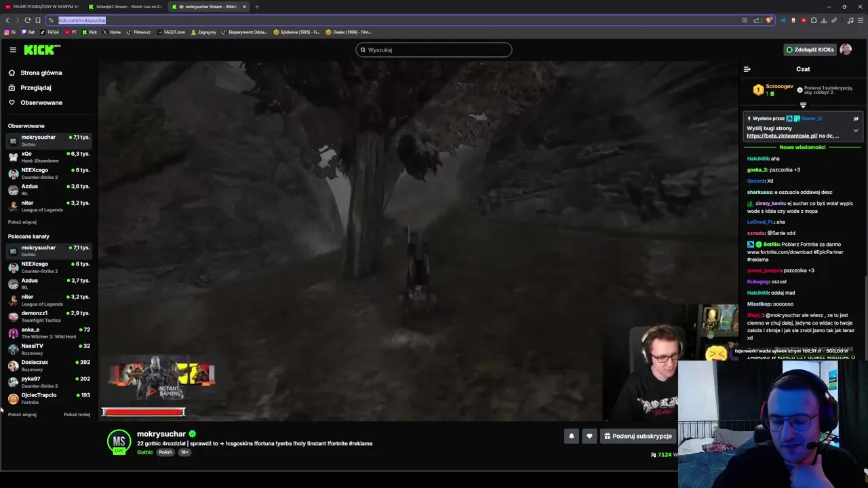Open browser music note playlist icon
This screenshot has height=488, width=868.
(850, 20)
